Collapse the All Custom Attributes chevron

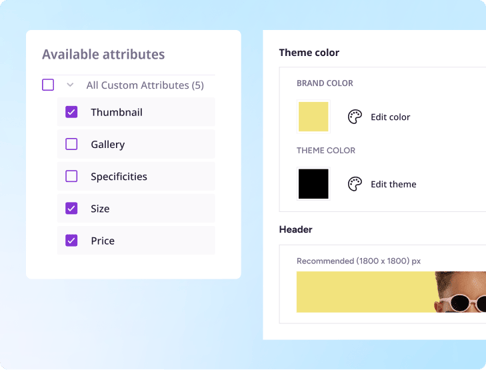(70, 85)
